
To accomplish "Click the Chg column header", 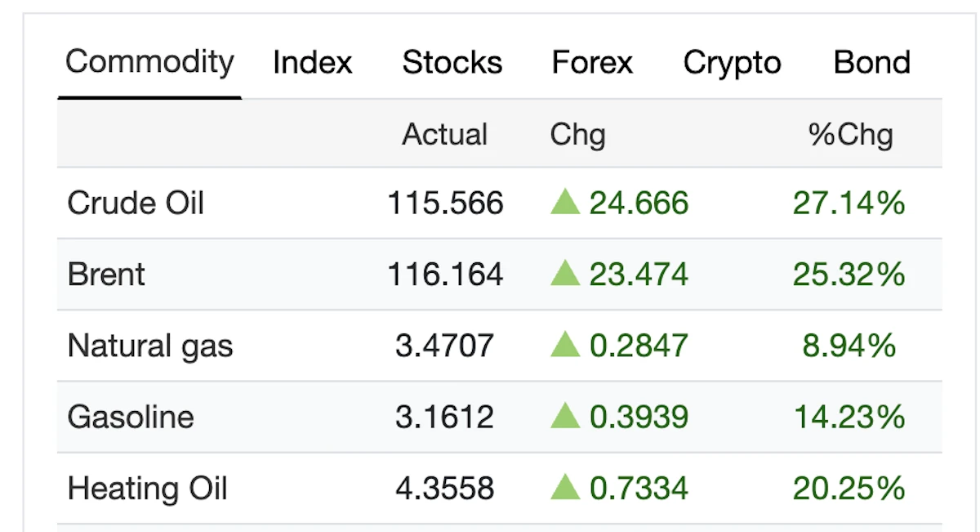I will [x=577, y=135].
